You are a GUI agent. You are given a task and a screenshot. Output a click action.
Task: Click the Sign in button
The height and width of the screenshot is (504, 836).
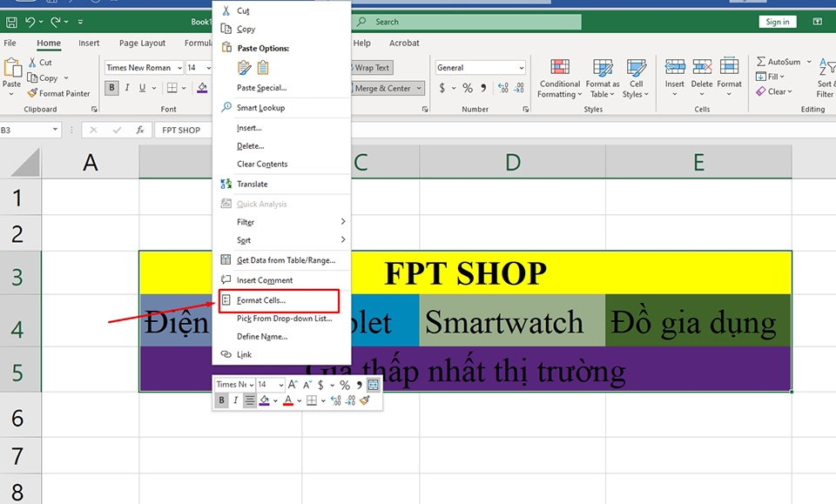pyautogui.click(x=778, y=22)
